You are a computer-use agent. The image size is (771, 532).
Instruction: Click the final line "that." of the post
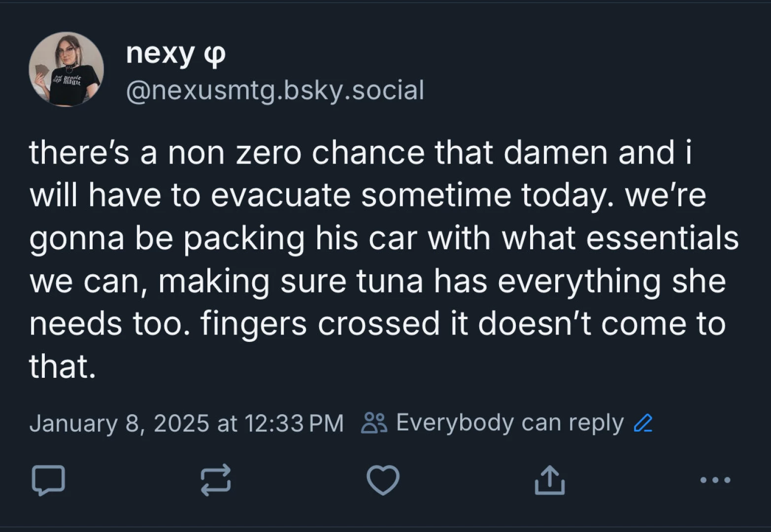[x=62, y=367]
